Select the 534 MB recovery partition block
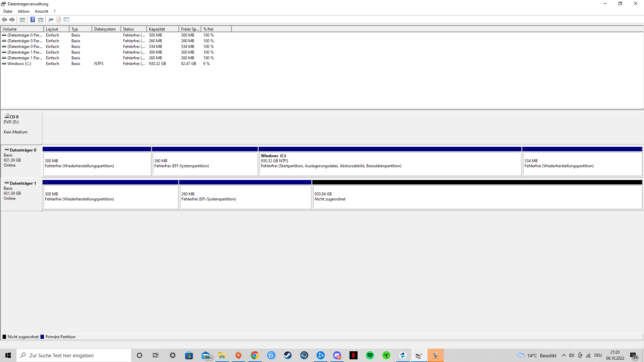Image resolution: width=644 pixels, height=362 pixels. tap(582, 164)
